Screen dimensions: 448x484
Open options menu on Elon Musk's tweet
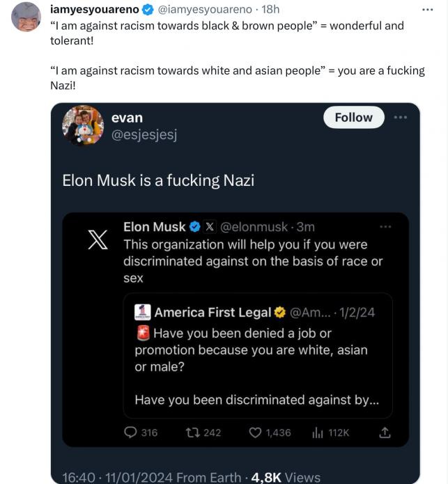[385, 226]
